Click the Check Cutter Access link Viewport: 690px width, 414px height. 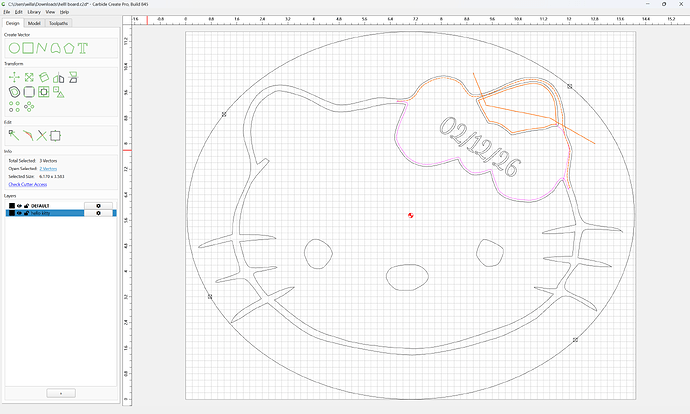coord(27,184)
